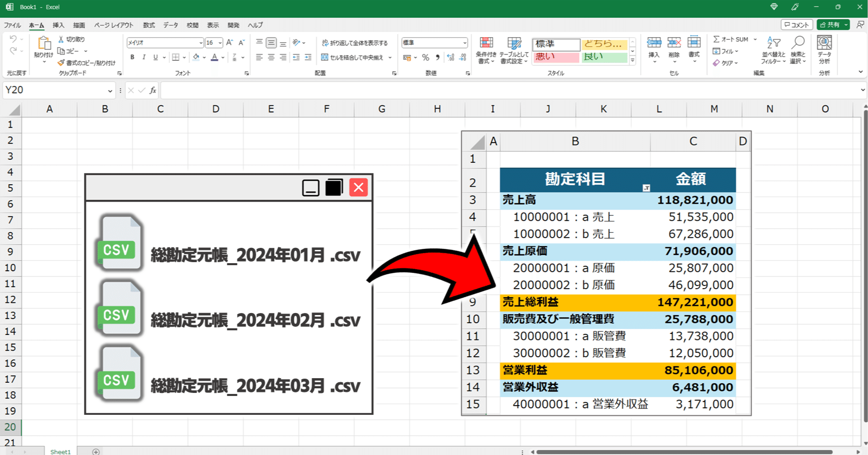Image resolution: width=868 pixels, height=455 pixels.
Task: Click the Format as Table icon
Action: [x=514, y=43]
